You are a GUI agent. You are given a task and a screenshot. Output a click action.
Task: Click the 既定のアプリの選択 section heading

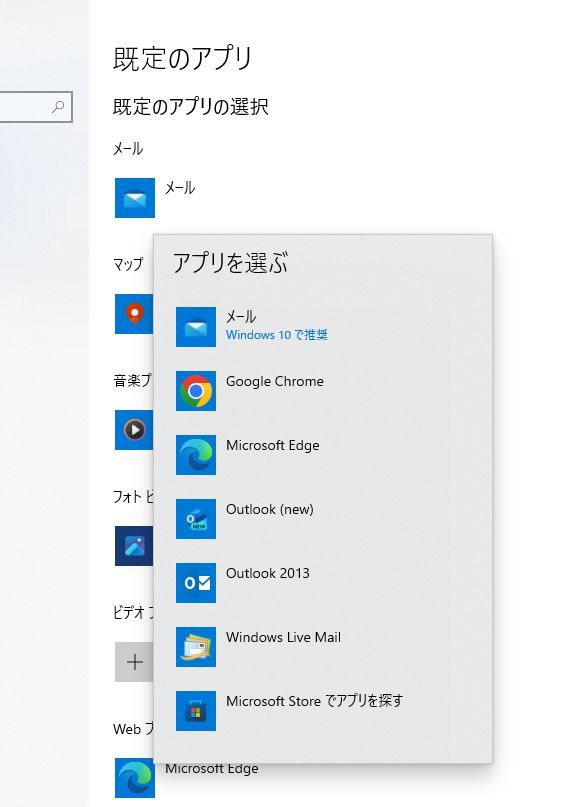[x=190, y=107]
